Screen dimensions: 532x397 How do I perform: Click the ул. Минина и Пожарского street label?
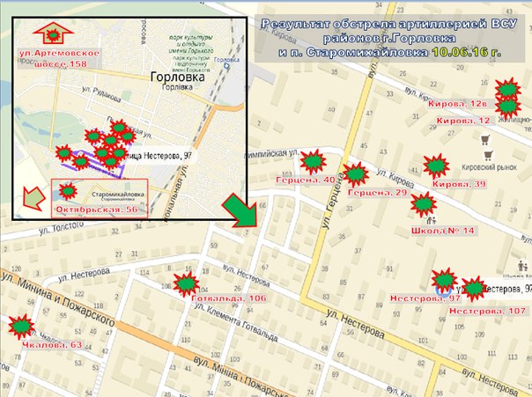coord(57,298)
